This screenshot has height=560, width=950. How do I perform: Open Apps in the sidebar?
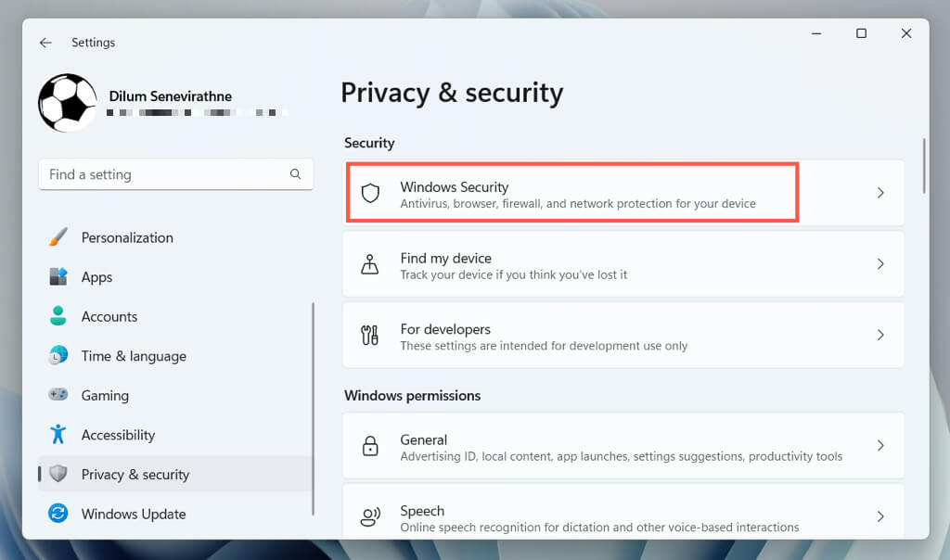[96, 277]
